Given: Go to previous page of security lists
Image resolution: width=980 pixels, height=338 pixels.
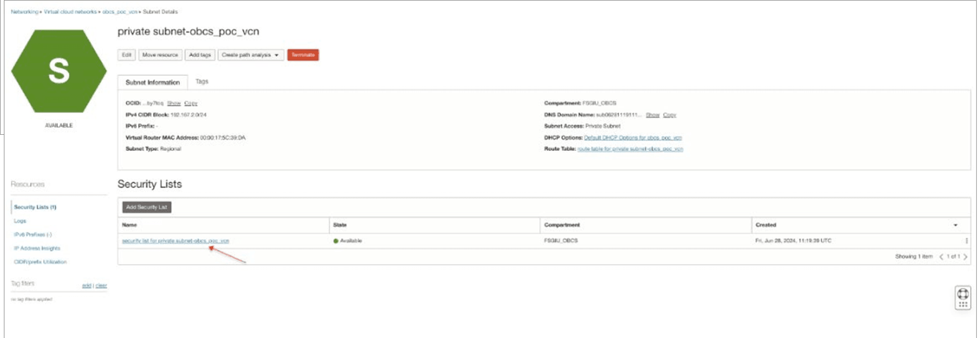Looking at the screenshot, I should (x=941, y=257).
